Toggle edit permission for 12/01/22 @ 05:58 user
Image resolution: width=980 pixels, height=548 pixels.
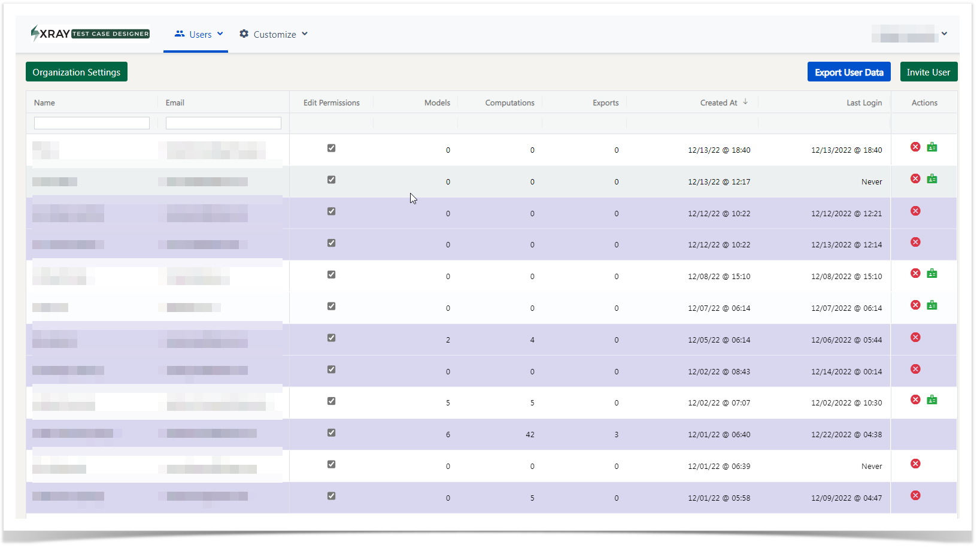pos(331,496)
